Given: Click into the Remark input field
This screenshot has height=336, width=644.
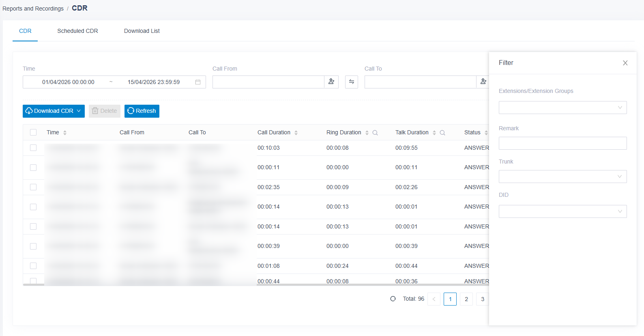Looking at the screenshot, I should click(x=563, y=143).
